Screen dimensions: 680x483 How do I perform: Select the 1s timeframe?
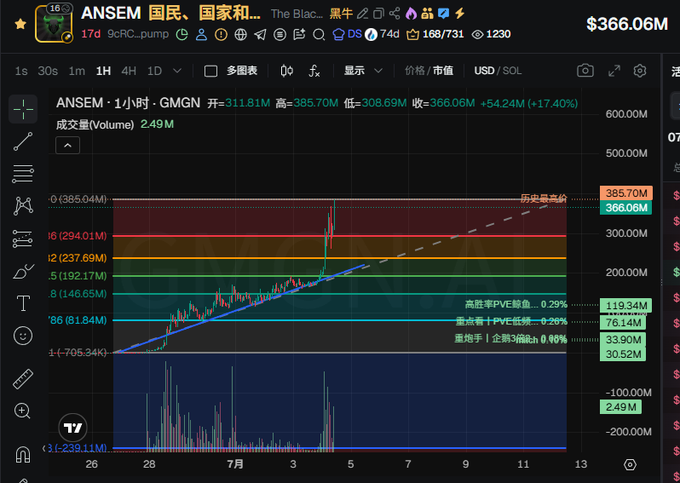click(21, 71)
